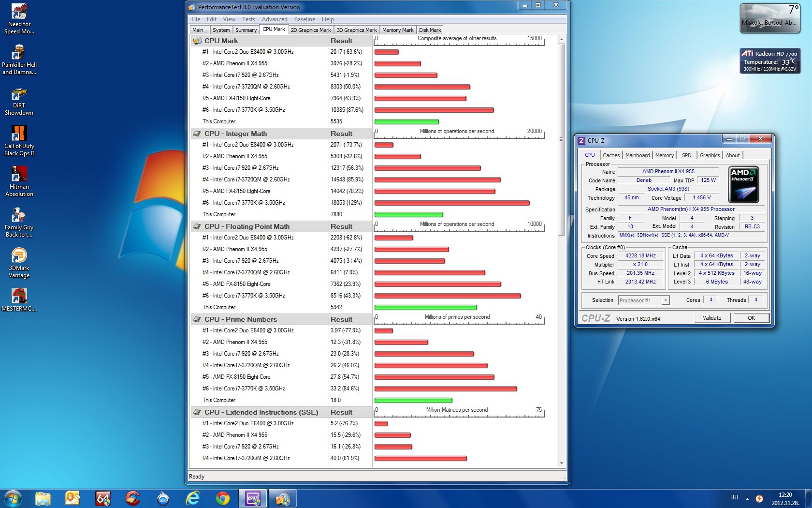Click the This Computer green bar in CPU Mark

click(406, 121)
